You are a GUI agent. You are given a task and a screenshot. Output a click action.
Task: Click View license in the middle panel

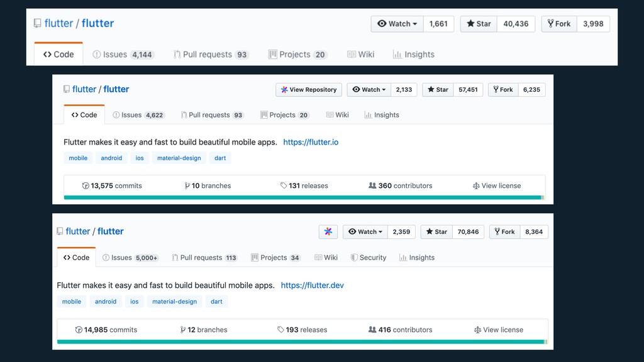click(497, 185)
